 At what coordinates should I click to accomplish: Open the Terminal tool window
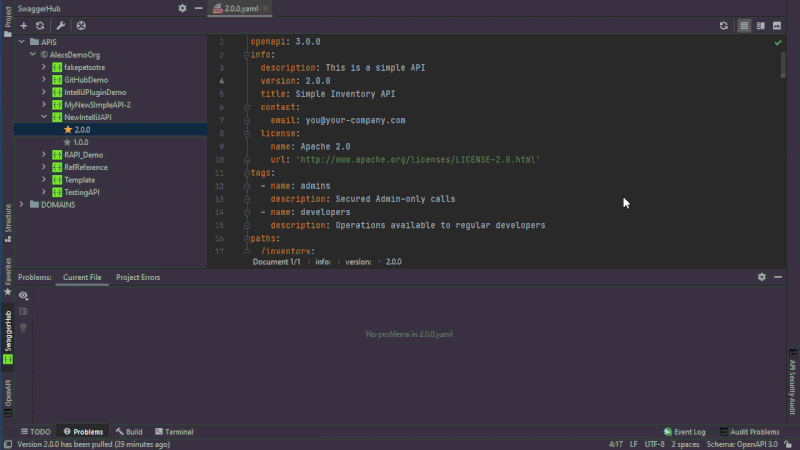(x=174, y=432)
